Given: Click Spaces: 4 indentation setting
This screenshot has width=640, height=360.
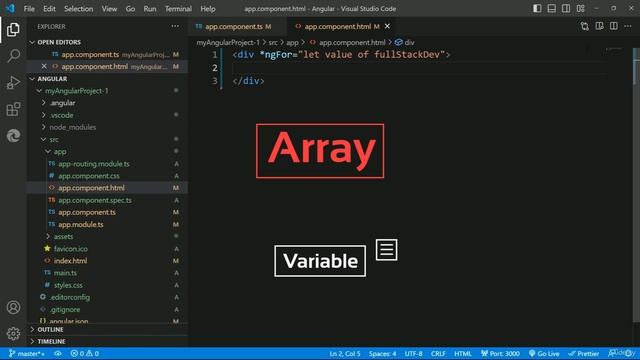Looking at the screenshot, I should click(382, 353).
